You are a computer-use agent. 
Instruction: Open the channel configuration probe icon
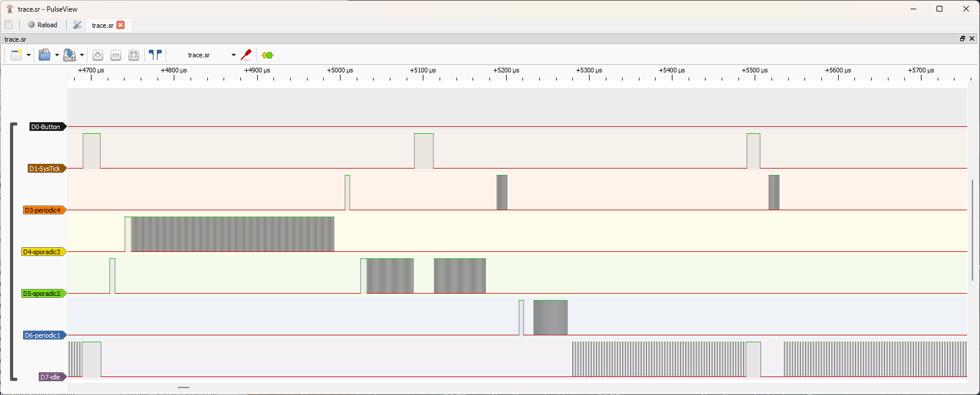[x=246, y=55]
